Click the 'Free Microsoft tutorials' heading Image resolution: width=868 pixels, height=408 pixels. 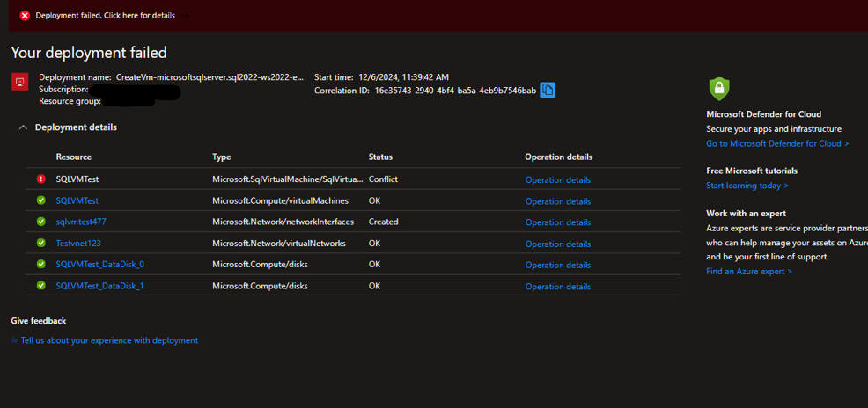[752, 171]
